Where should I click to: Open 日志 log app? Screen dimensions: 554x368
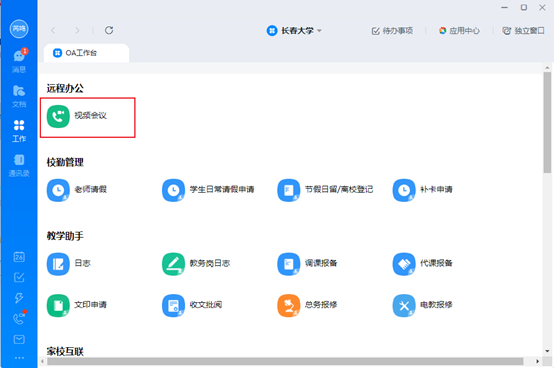[x=69, y=264]
